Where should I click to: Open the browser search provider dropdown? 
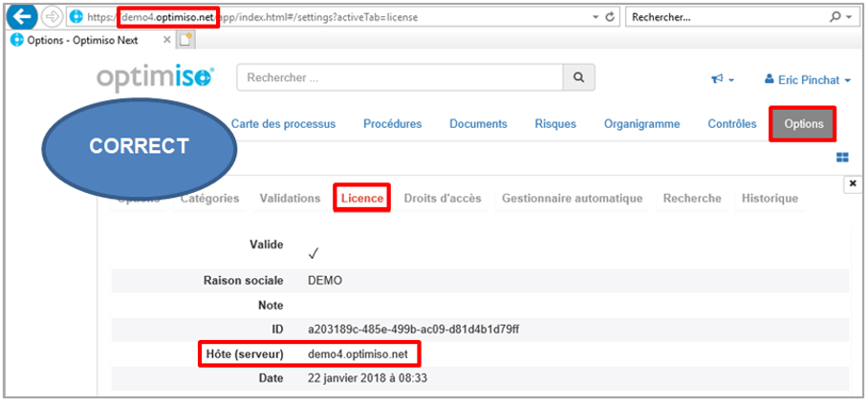(x=848, y=17)
